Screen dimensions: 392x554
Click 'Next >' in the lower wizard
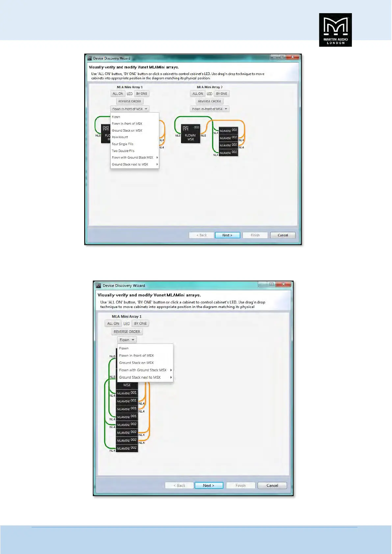[209, 486]
